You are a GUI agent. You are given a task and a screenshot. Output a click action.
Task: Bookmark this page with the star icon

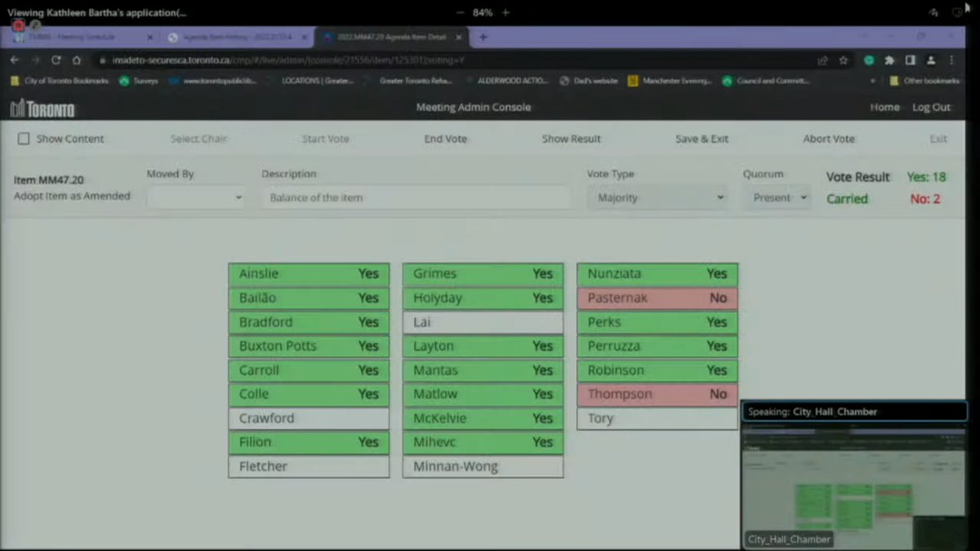click(x=844, y=60)
